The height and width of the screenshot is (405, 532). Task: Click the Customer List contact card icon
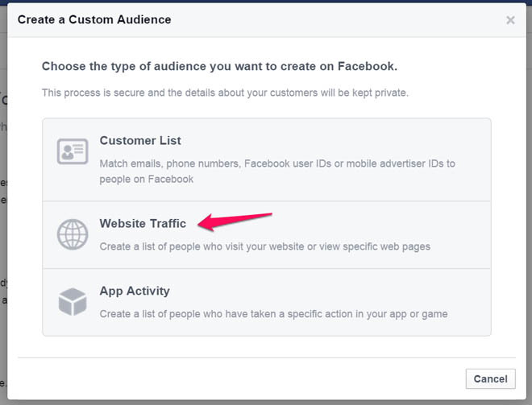73,151
